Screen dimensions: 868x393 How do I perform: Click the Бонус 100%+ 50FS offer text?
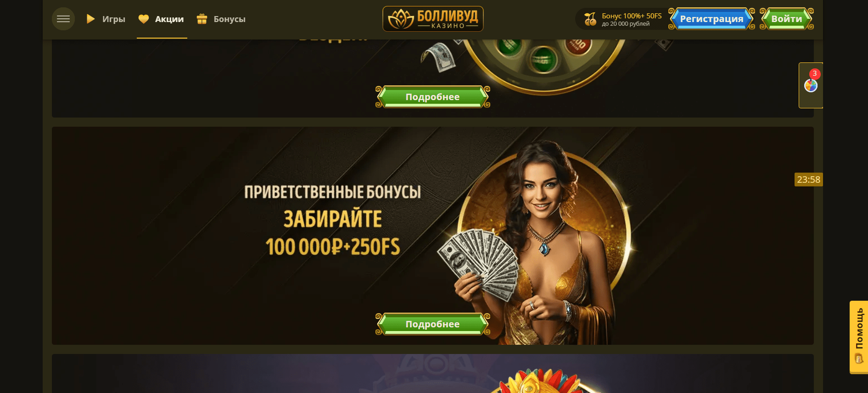632,16
